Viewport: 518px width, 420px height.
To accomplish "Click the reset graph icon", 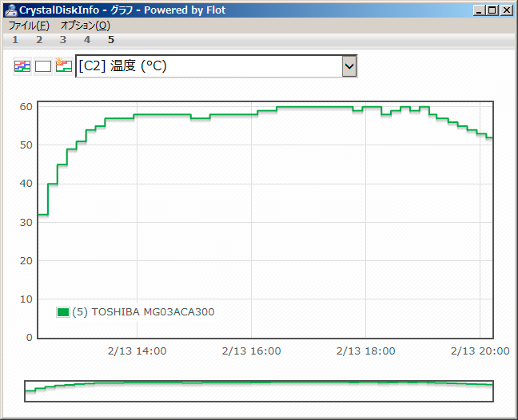I will click(x=64, y=66).
